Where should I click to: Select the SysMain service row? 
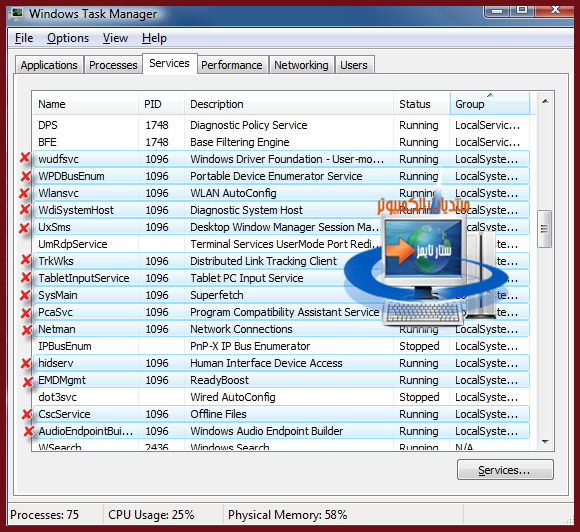[x=281, y=295]
